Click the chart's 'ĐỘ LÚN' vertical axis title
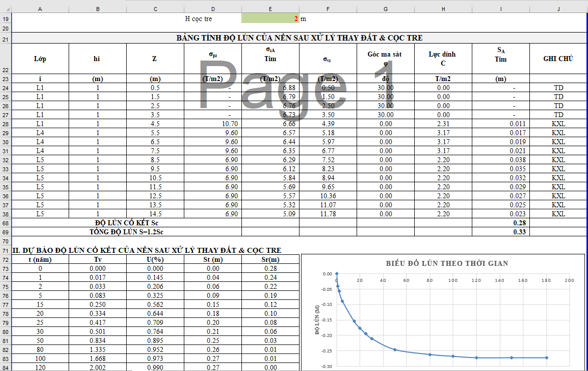 point(318,320)
